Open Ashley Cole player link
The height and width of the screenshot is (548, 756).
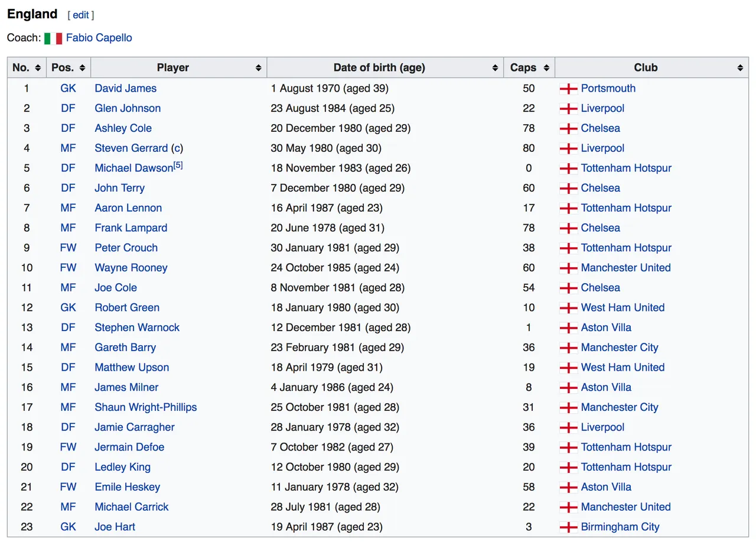coord(123,128)
